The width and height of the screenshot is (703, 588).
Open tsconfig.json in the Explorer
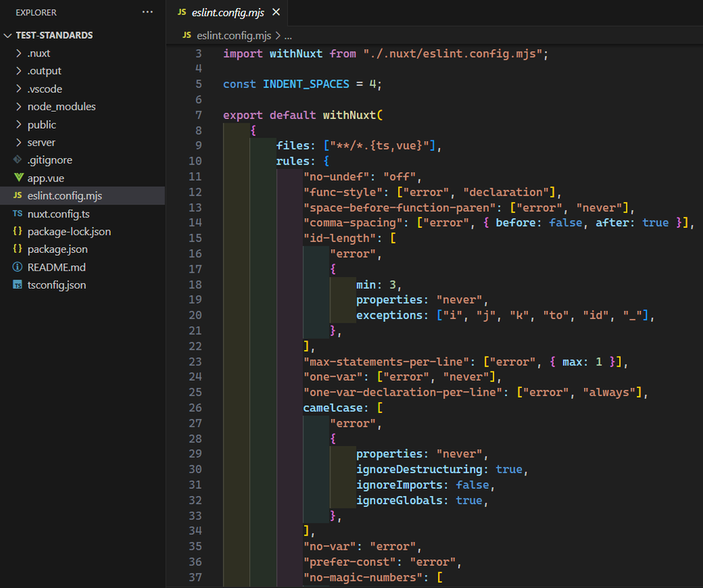pyautogui.click(x=57, y=285)
